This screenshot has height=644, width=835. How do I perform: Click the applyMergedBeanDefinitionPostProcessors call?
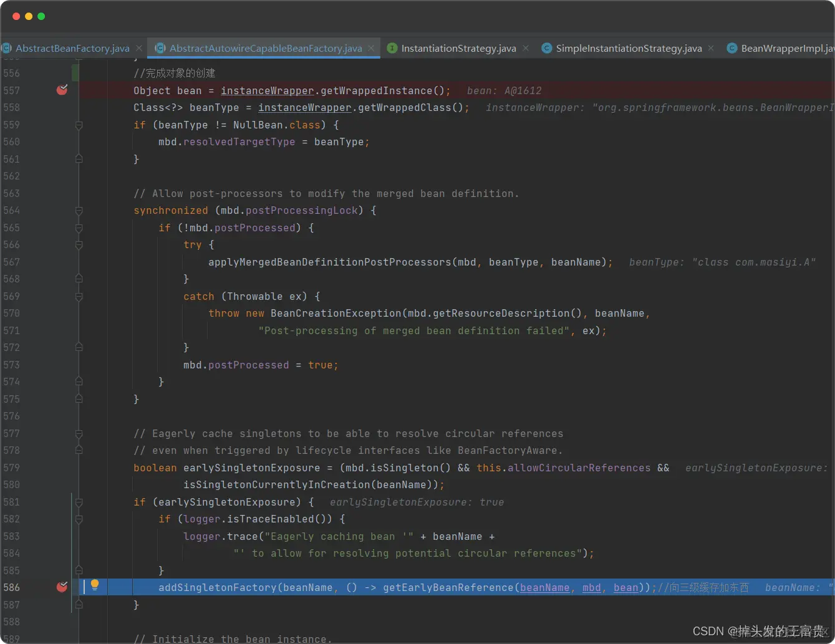329,262
